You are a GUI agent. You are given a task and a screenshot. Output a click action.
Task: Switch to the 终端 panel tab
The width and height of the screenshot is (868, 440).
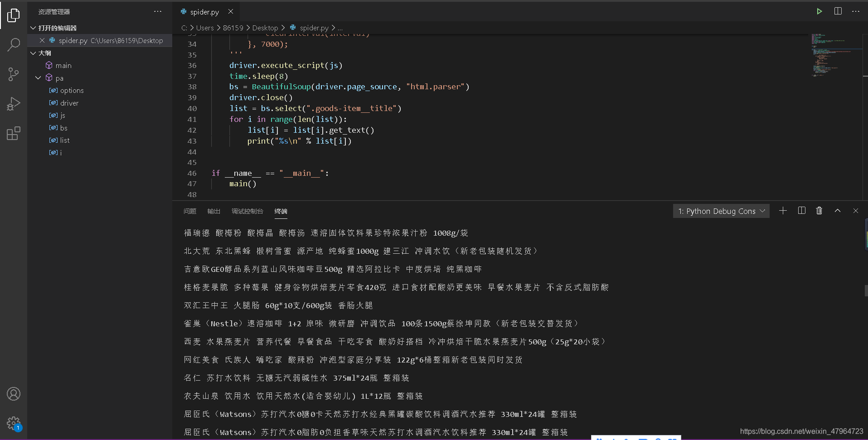coord(281,211)
